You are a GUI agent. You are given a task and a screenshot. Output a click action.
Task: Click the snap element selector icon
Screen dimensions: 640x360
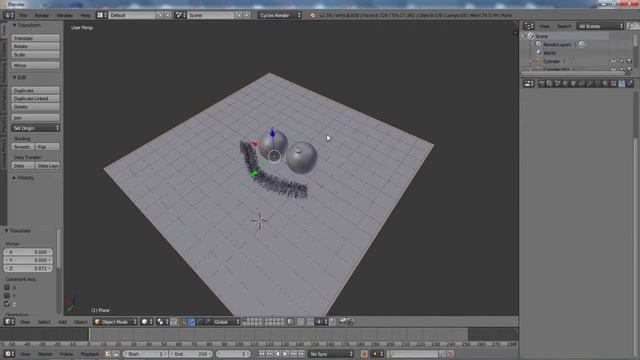point(321,322)
